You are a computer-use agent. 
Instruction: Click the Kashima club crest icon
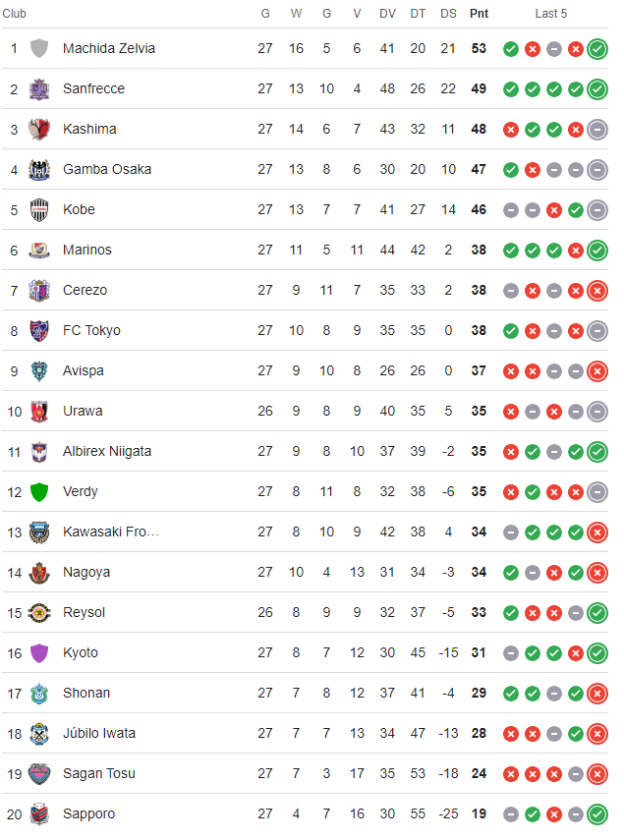(x=39, y=129)
